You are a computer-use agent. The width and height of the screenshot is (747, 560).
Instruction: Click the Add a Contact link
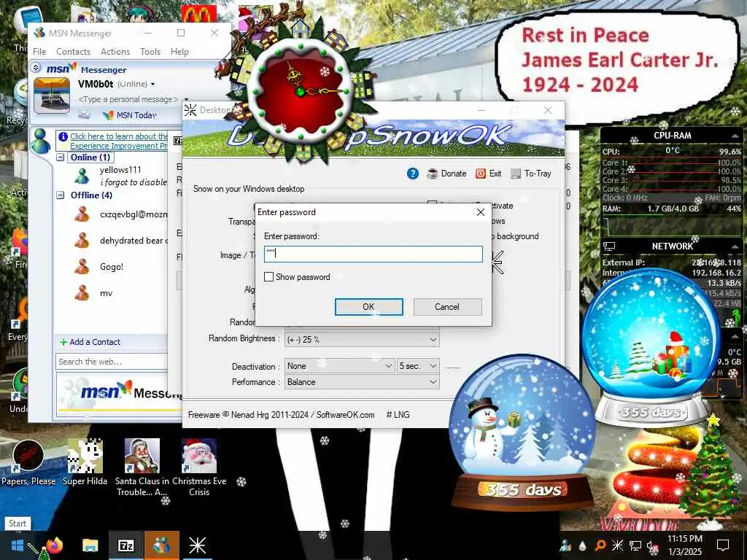pyautogui.click(x=95, y=342)
